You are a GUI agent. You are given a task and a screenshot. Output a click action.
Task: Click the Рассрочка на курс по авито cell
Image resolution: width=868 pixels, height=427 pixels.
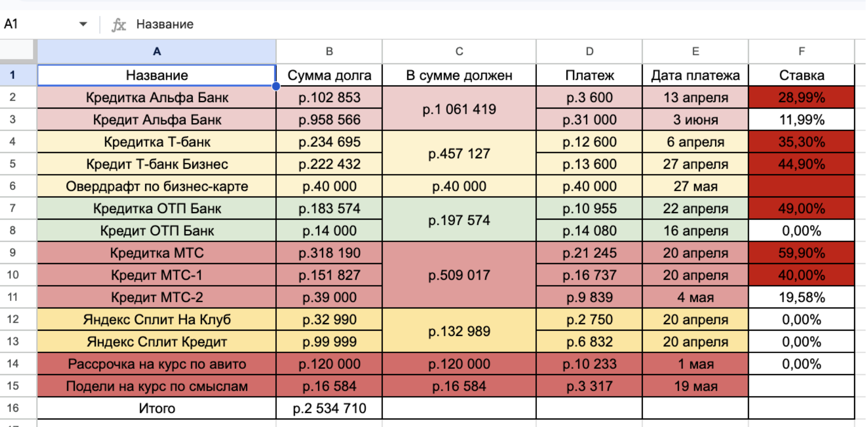tap(157, 364)
